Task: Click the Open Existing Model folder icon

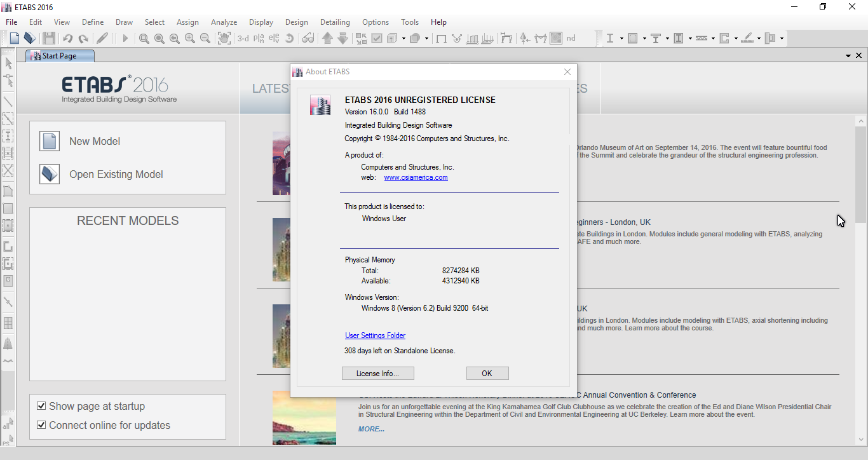Action: click(50, 174)
